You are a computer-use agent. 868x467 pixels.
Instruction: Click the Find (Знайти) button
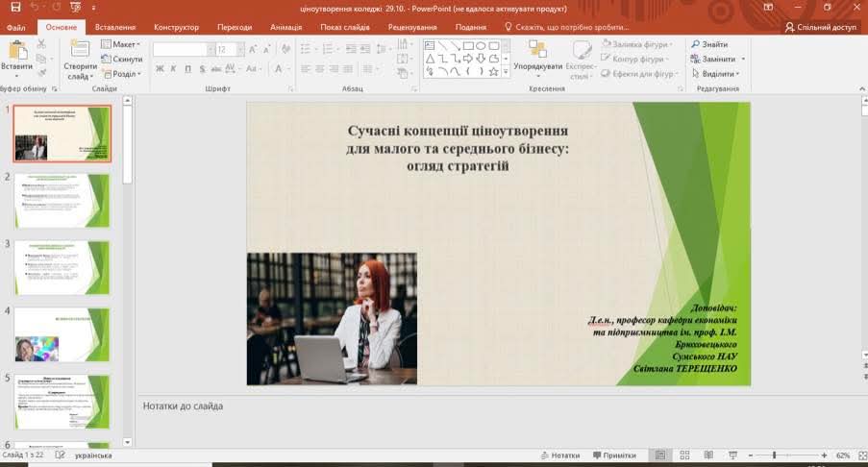tap(708, 44)
